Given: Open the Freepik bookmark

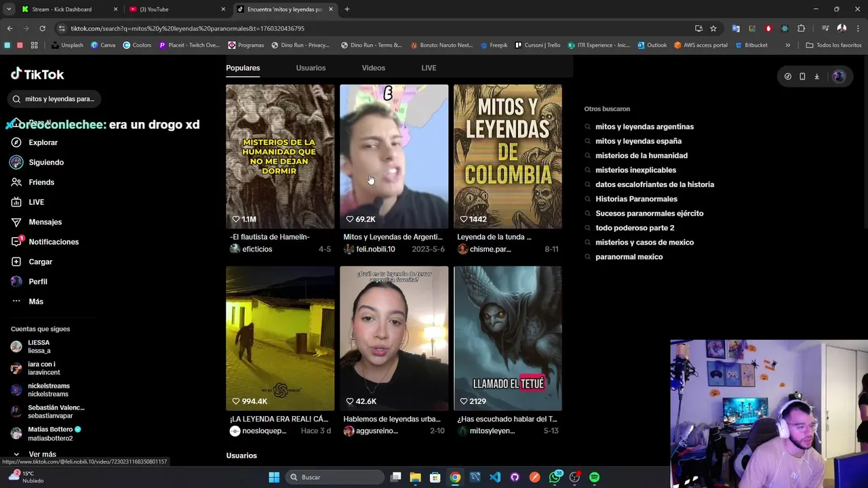Looking at the screenshot, I should pos(493,45).
